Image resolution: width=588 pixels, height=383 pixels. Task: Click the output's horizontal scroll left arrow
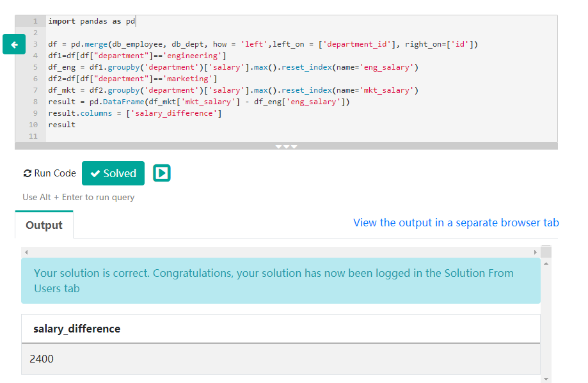coord(26,252)
